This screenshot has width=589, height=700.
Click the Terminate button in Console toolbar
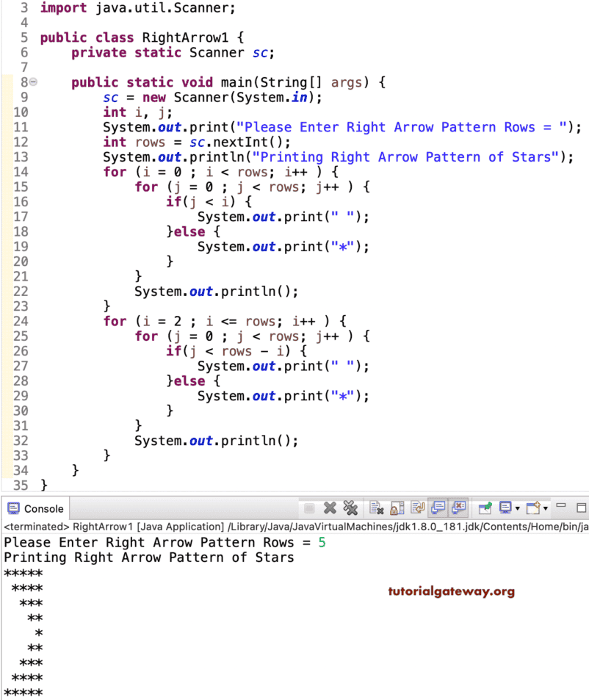click(x=308, y=508)
